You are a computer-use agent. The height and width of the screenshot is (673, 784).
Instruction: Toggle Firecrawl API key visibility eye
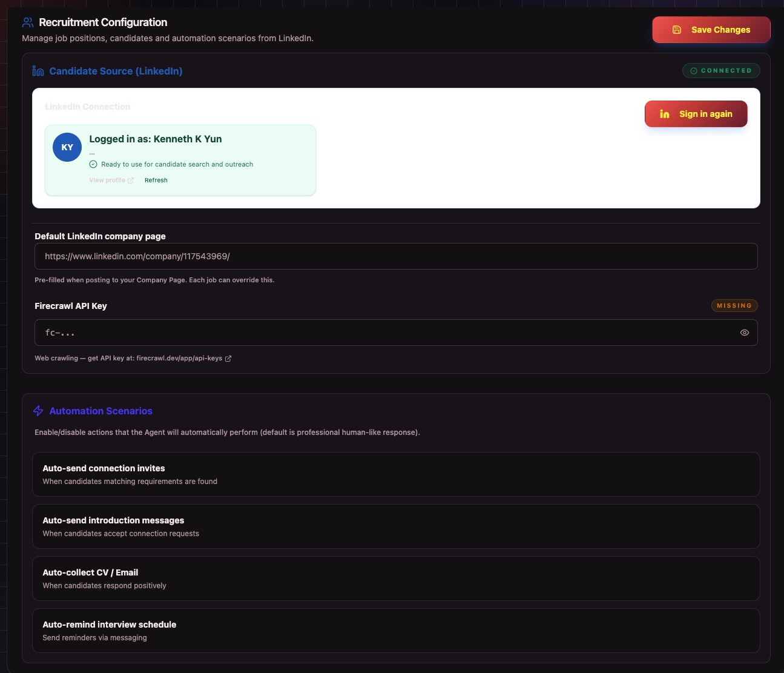tap(745, 333)
